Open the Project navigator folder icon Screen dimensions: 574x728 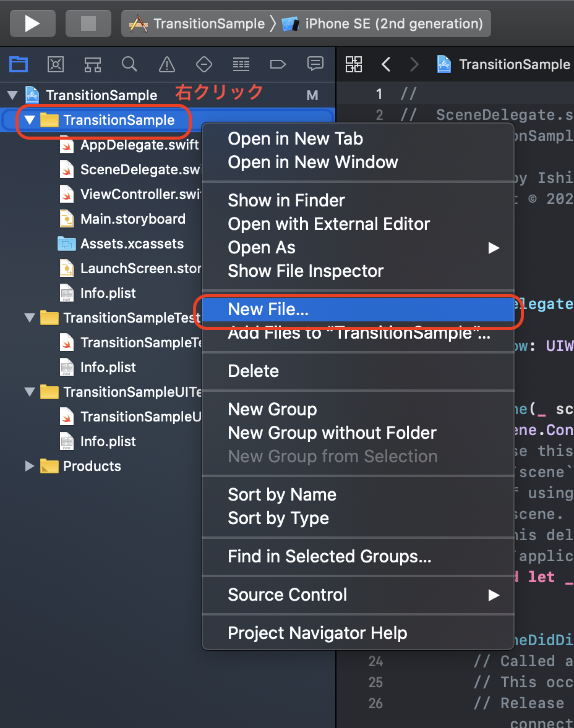pos(19,64)
